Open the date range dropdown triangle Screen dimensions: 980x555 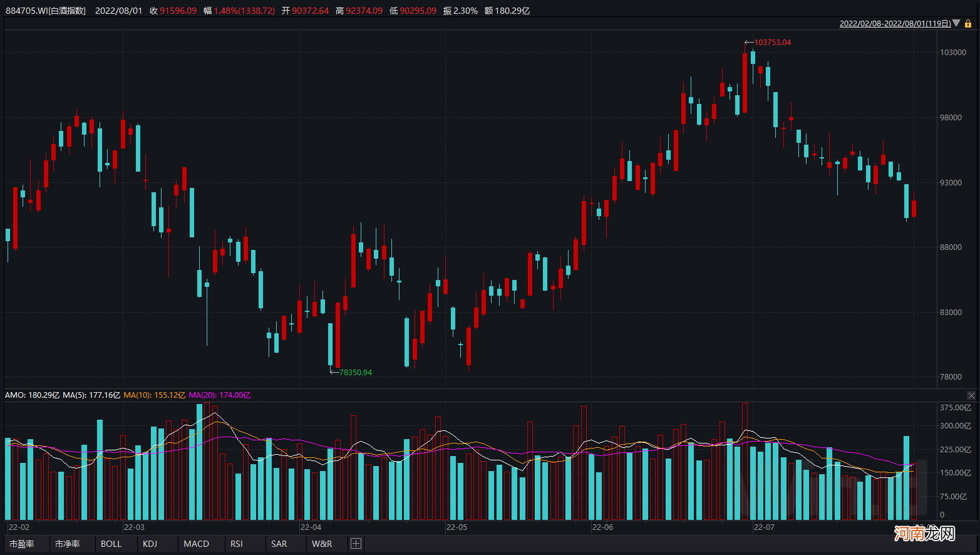click(956, 23)
